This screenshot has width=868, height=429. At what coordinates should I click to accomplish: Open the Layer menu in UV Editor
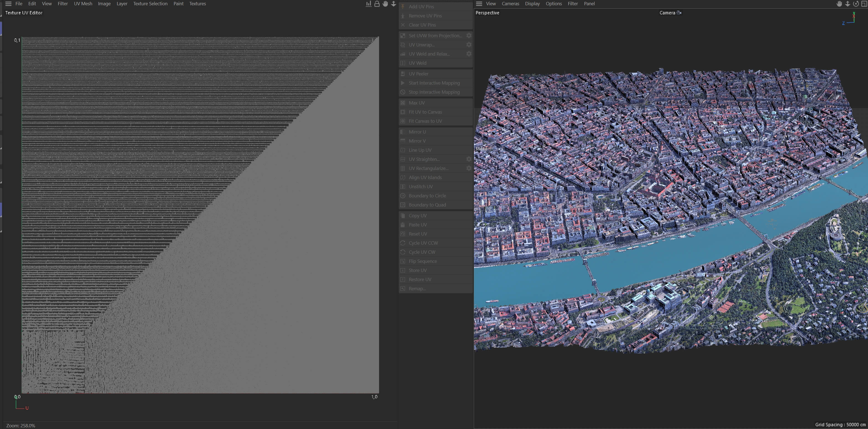[x=122, y=4]
